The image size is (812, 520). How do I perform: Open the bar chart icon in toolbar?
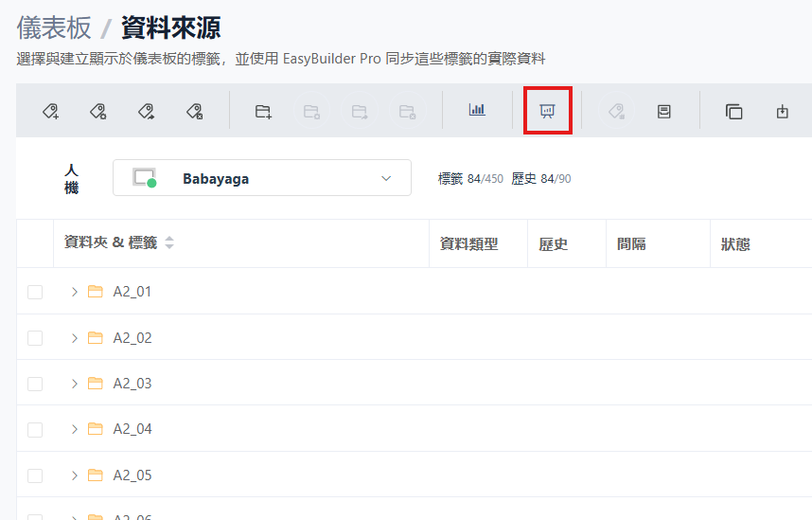coord(477,110)
